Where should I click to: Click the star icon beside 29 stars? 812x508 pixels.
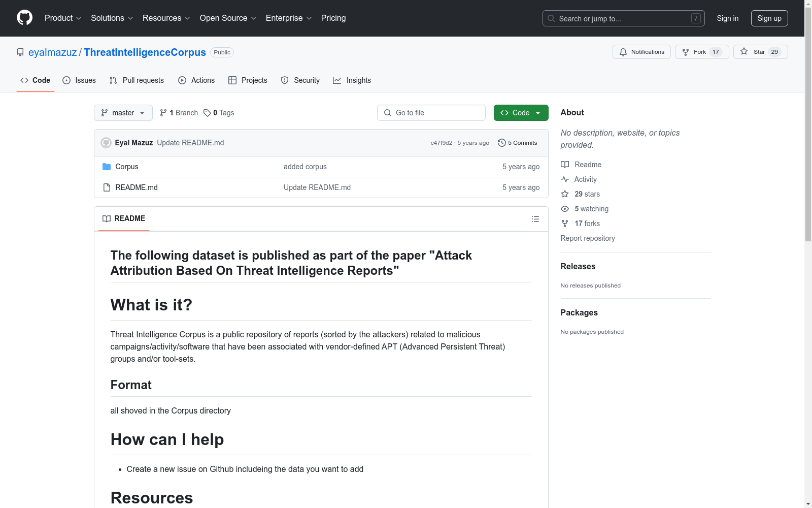pos(565,194)
